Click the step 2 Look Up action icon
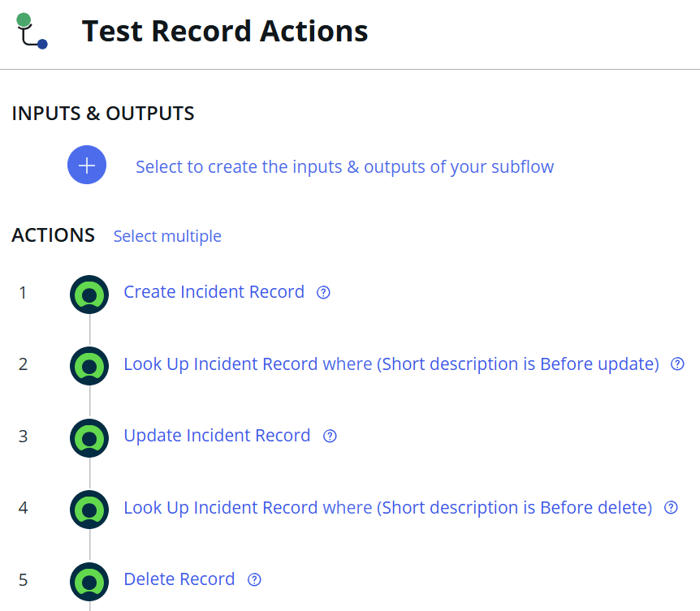700x611 pixels. coord(89,366)
